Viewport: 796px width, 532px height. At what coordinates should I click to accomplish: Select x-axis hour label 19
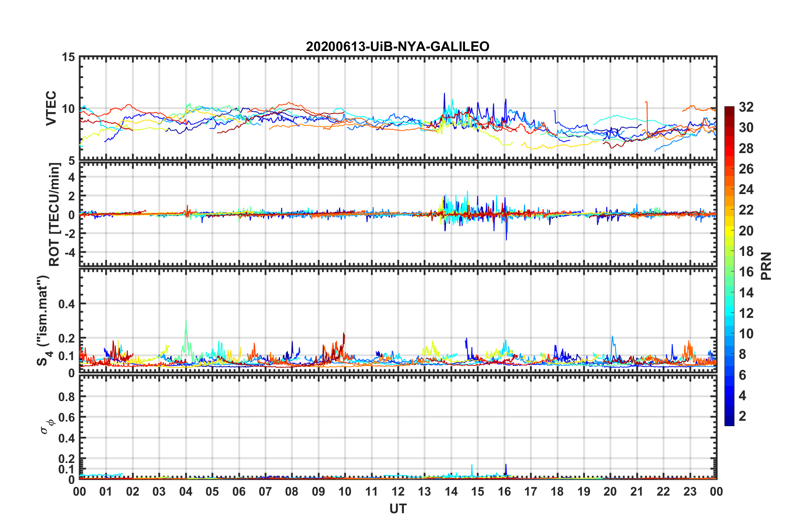point(584,491)
